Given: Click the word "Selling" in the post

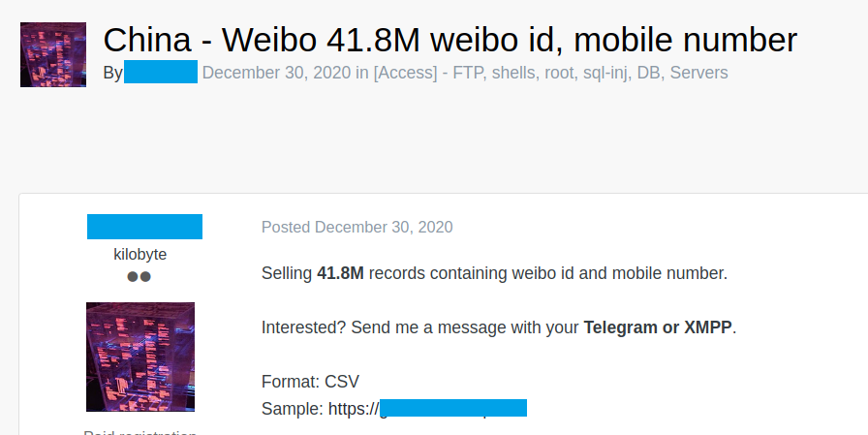Looking at the screenshot, I should click(x=287, y=273).
